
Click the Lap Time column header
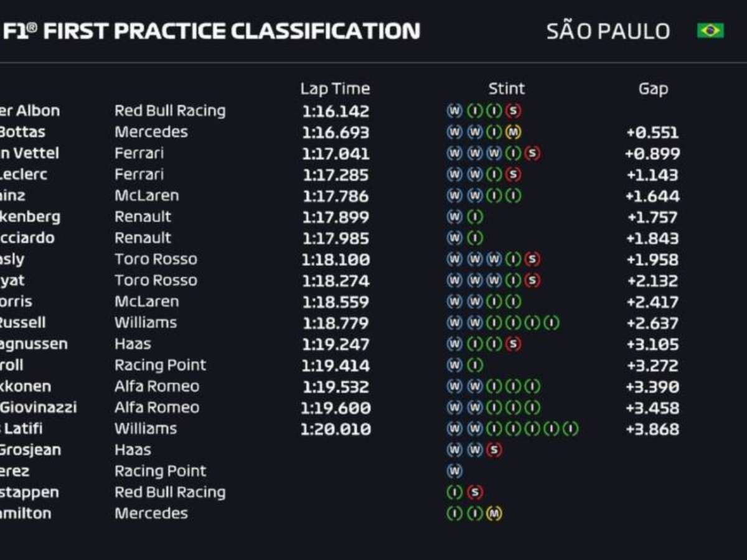coord(335,89)
